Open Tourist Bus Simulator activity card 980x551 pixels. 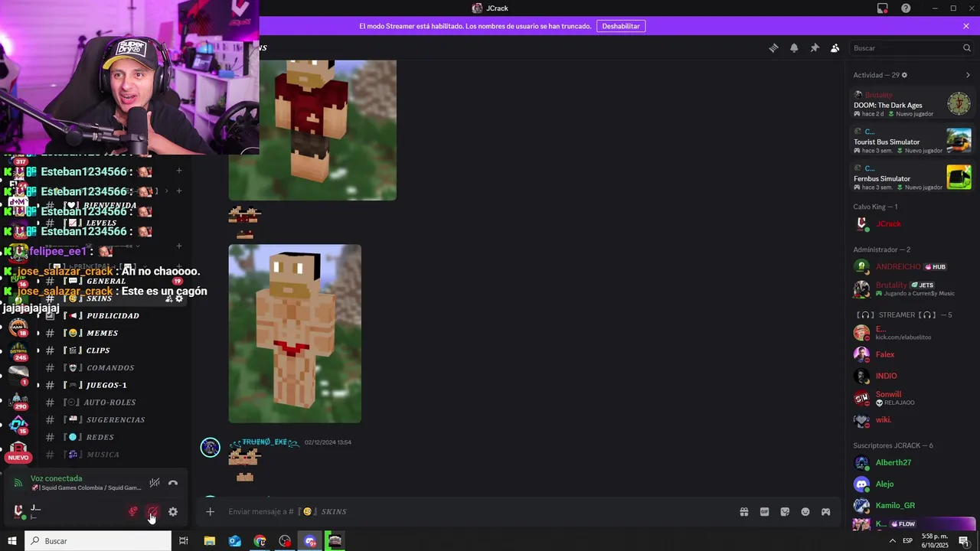pos(912,141)
